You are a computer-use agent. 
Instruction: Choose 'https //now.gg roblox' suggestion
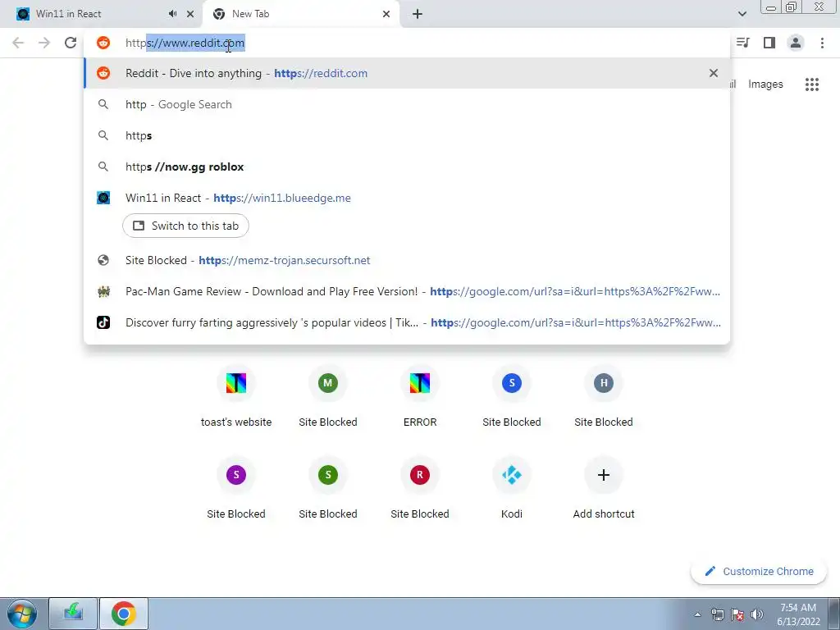coord(407,167)
